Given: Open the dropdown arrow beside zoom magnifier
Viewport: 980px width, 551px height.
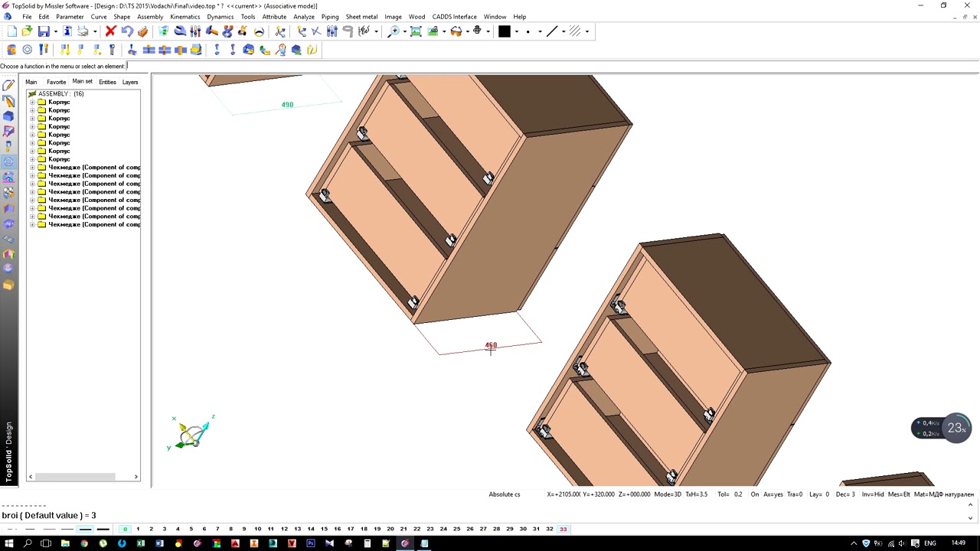Looking at the screenshot, I should coord(404,31).
